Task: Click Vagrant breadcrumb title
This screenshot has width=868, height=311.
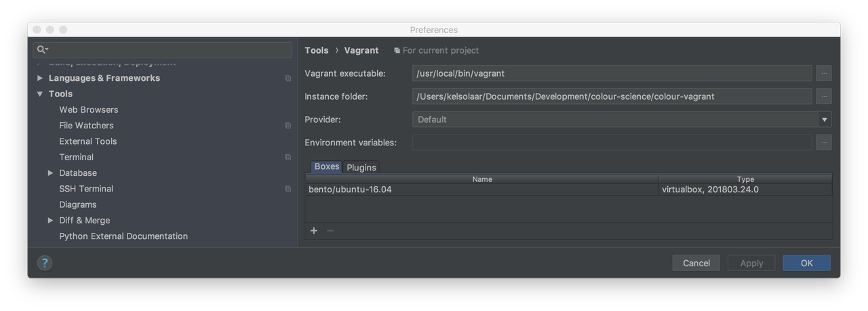Action: (x=361, y=50)
